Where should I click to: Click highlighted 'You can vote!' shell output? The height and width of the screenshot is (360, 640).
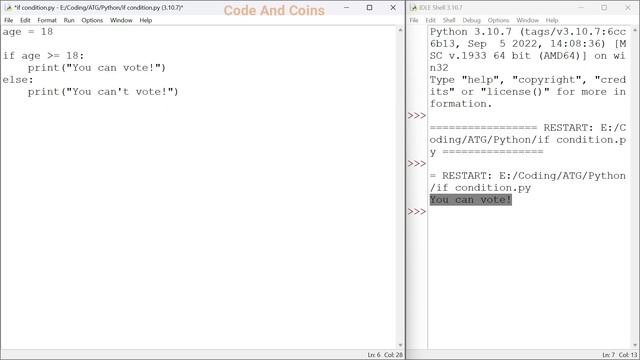coord(471,200)
